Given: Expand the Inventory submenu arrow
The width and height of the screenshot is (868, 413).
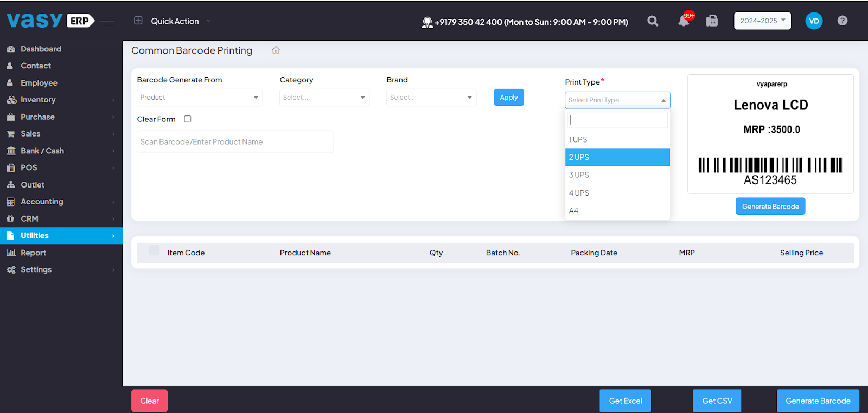Looking at the screenshot, I should (x=113, y=100).
